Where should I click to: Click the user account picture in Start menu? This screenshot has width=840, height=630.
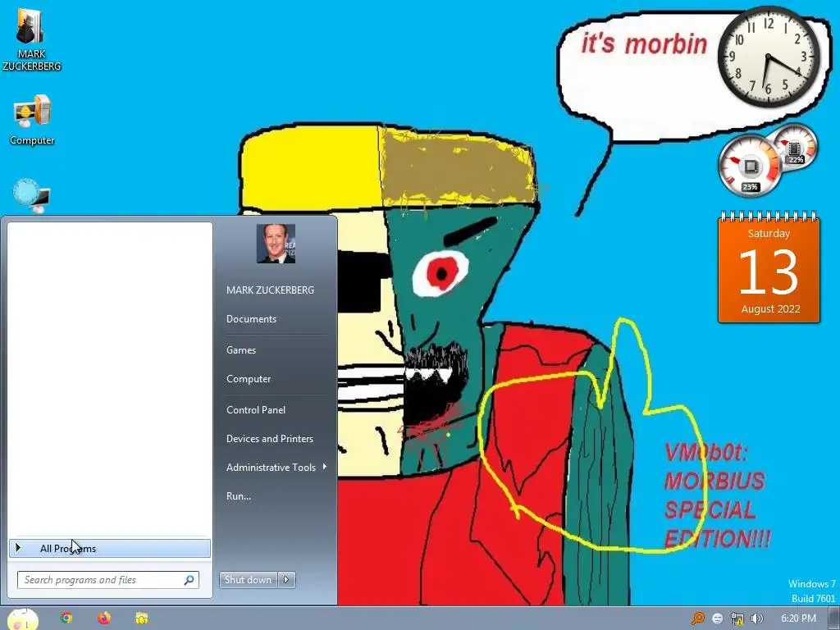pyautogui.click(x=276, y=244)
